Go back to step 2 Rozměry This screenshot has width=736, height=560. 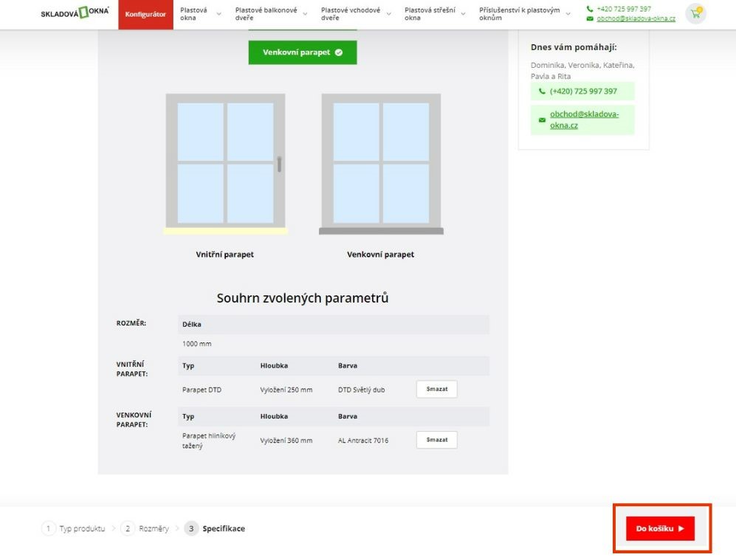click(x=145, y=528)
